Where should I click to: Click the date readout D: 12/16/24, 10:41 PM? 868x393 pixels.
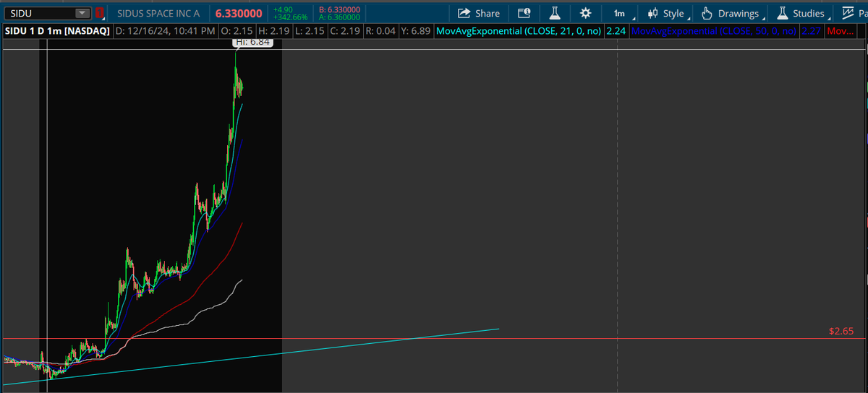pyautogui.click(x=165, y=31)
